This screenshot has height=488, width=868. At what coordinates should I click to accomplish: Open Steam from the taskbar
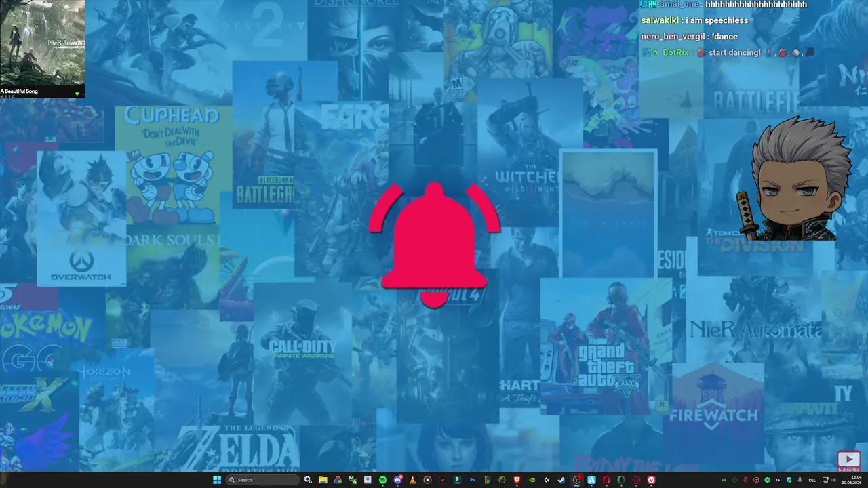pyautogui.click(x=561, y=480)
